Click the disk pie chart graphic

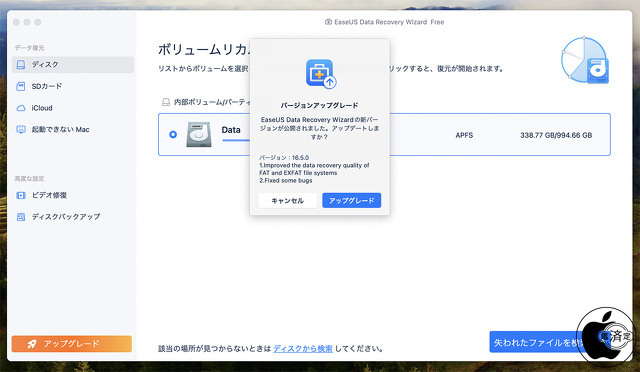coord(585,60)
